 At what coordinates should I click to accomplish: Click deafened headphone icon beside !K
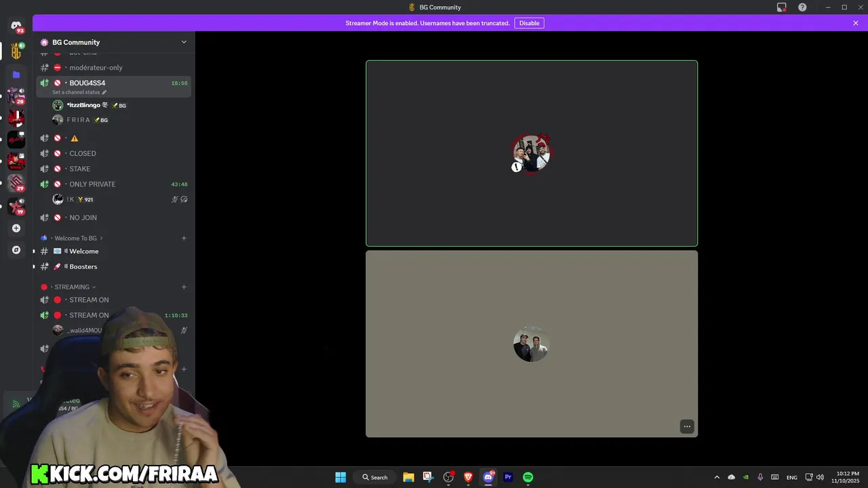(184, 199)
